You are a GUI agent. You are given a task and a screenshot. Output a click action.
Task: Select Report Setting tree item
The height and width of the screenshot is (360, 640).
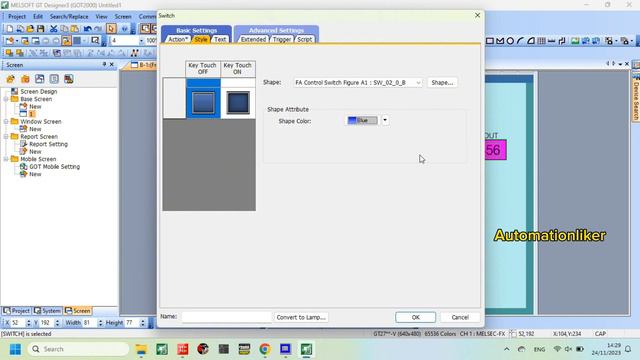(48, 144)
